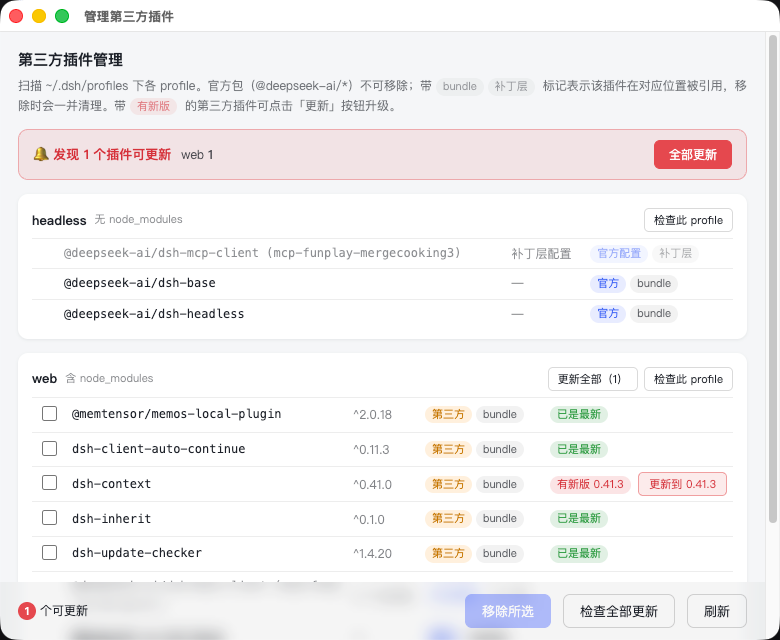This screenshot has width=780, height=640.
Task: Click dsh-context plugin name
Action: click(x=111, y=483)
